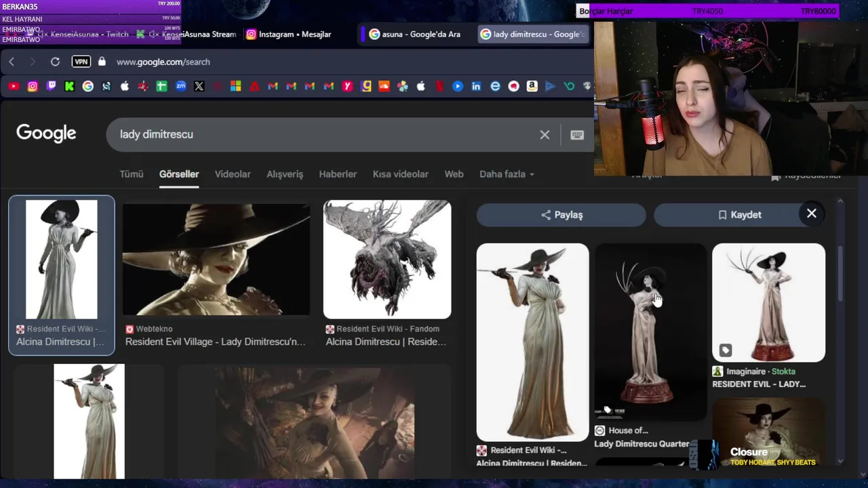Viewport: 868px width, 488px height.
Task: Reload the current page
Action: (x=55, y=62)
